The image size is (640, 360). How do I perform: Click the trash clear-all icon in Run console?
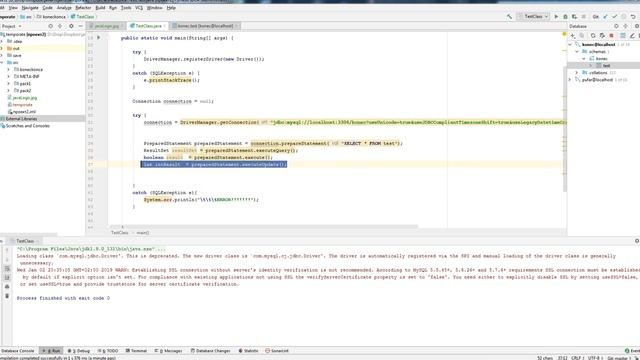[x=7, y=296]
